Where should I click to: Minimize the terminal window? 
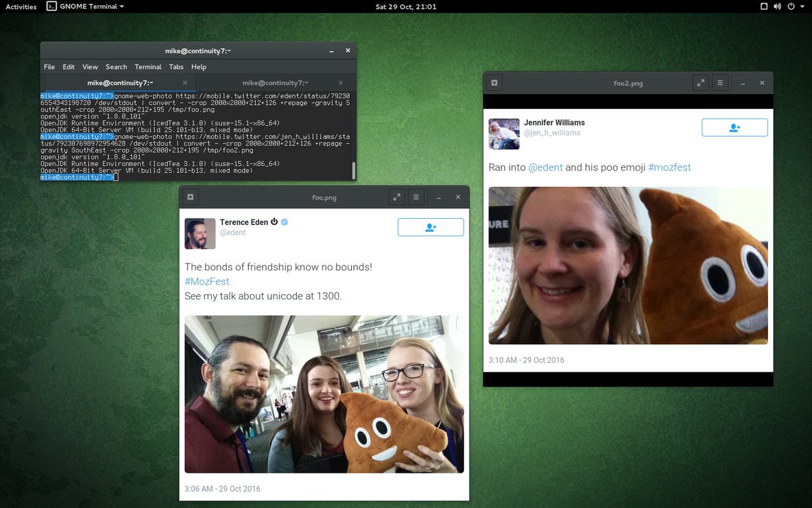point(331,51)
